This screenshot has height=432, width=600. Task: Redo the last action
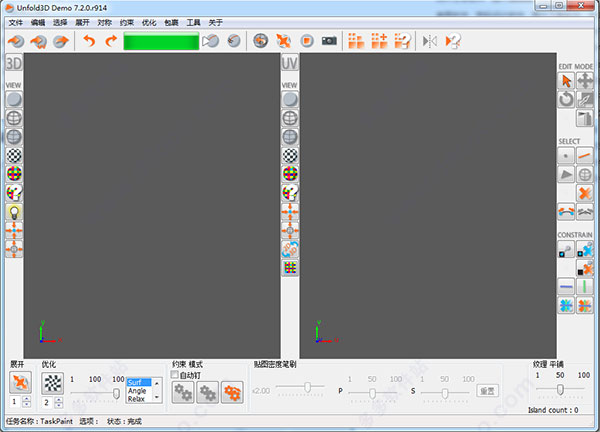(111, 41)
